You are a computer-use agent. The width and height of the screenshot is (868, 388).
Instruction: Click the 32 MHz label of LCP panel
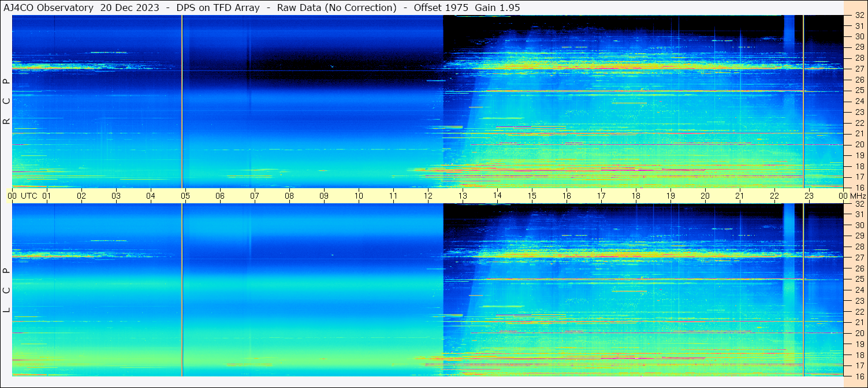click(x=859, y=204)
